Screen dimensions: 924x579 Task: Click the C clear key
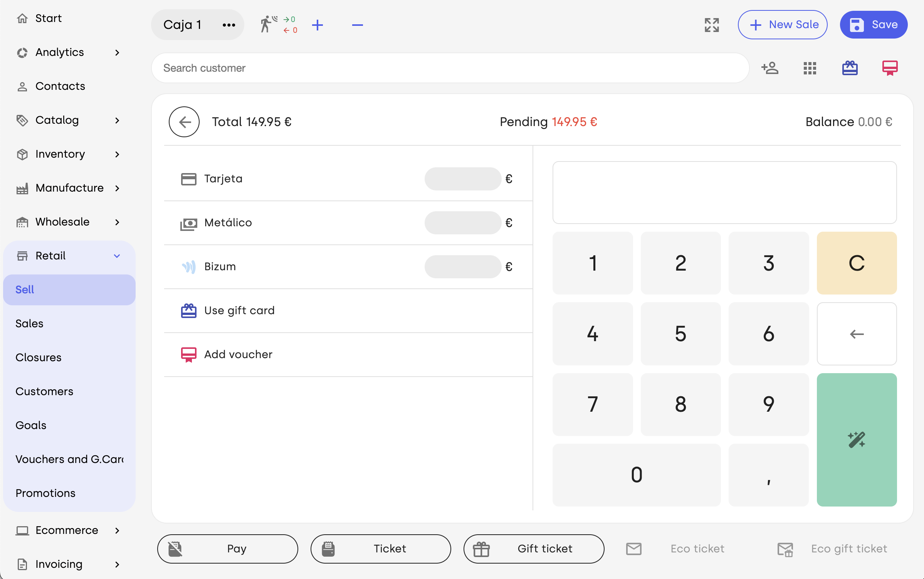(x=857, y=263)
